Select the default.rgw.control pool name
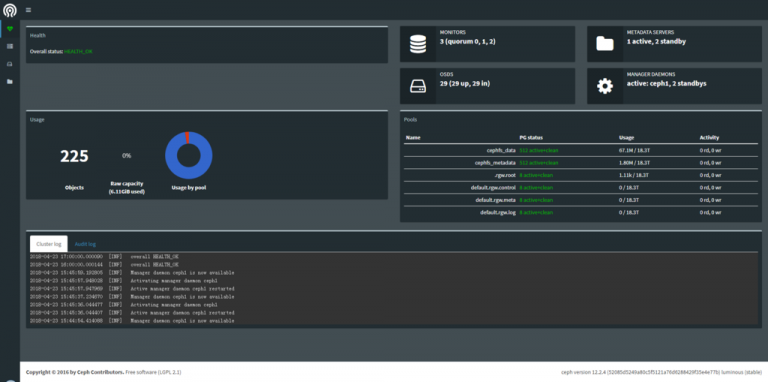This screenshot has height=382, width=768. click(493, 188)
